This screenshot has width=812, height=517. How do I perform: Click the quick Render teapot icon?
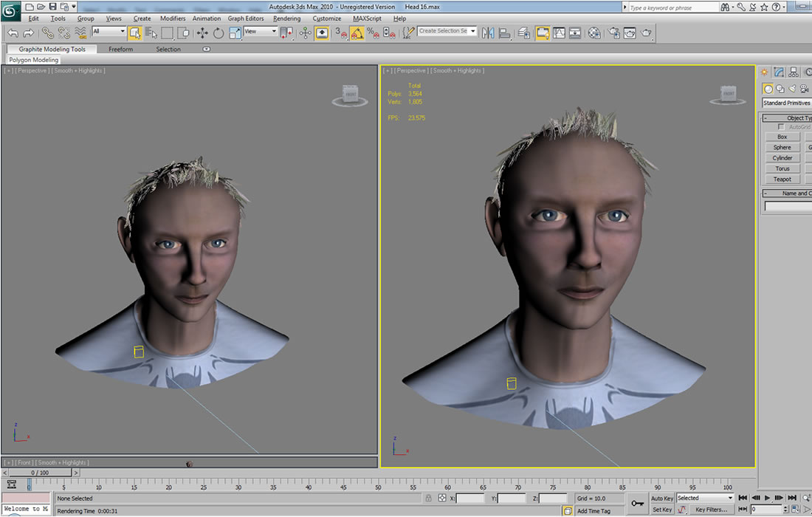[x=647, y=33]
